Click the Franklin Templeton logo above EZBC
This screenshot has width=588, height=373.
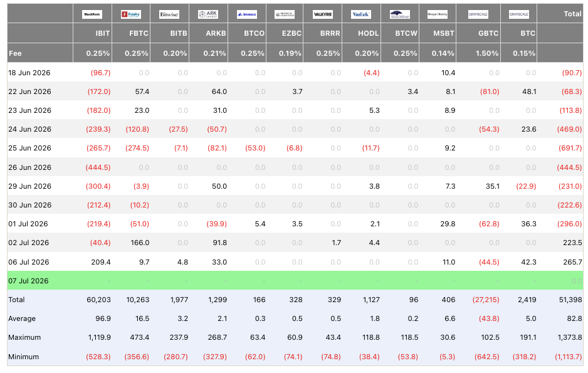tap(285, 14)
